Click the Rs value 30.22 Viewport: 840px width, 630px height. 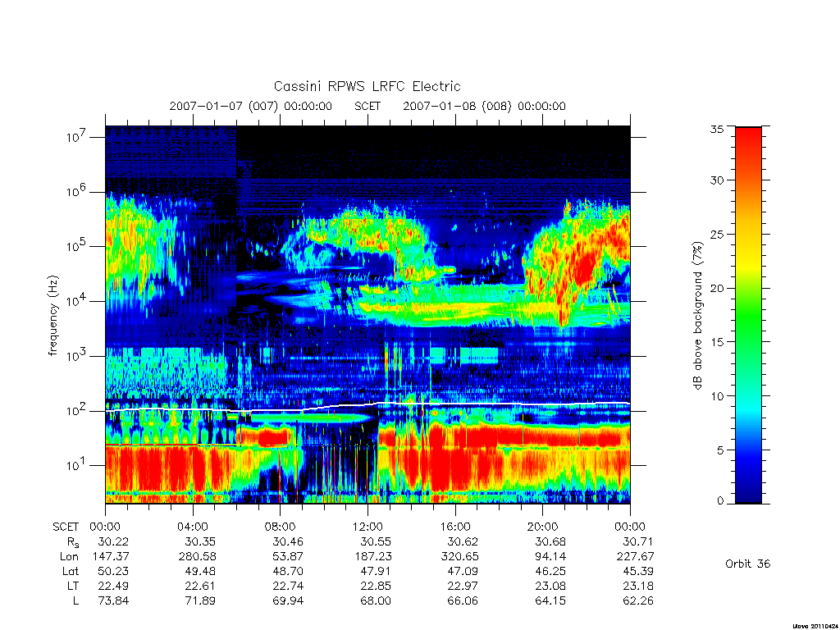pyautogui.click(x=113, y=541)
